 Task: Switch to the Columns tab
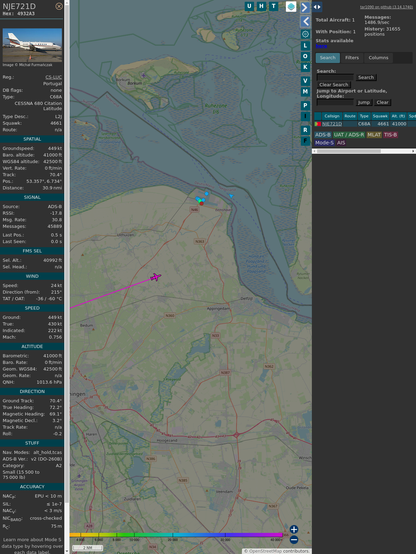[378, 58]
